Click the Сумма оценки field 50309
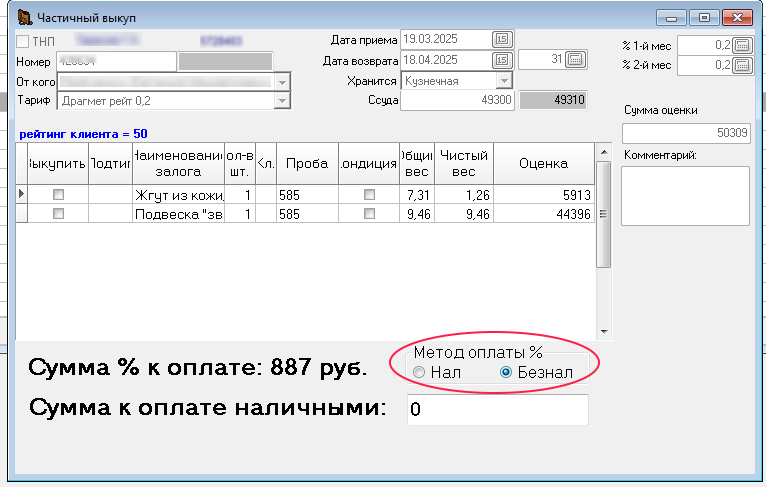 (x=686, y=133)
